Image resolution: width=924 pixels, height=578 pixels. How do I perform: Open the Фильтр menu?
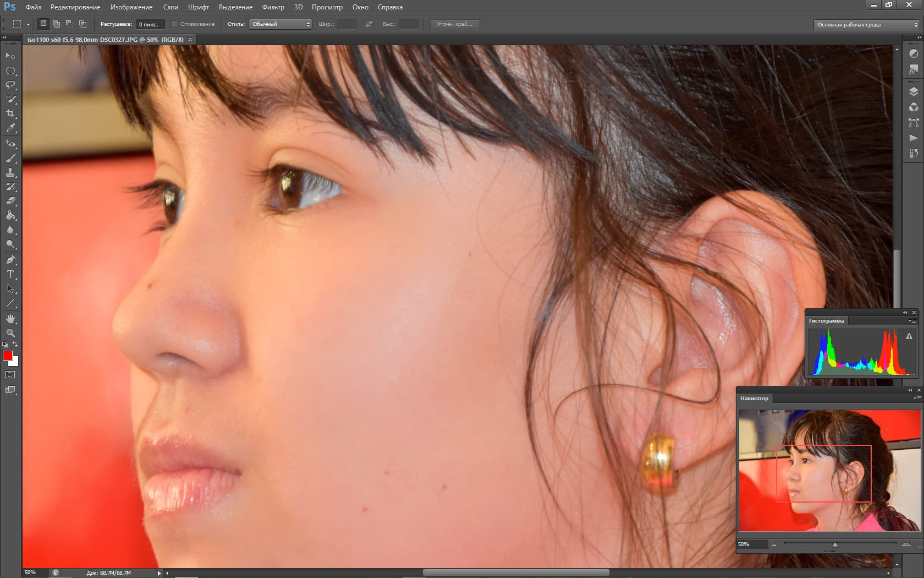(273, 7)
